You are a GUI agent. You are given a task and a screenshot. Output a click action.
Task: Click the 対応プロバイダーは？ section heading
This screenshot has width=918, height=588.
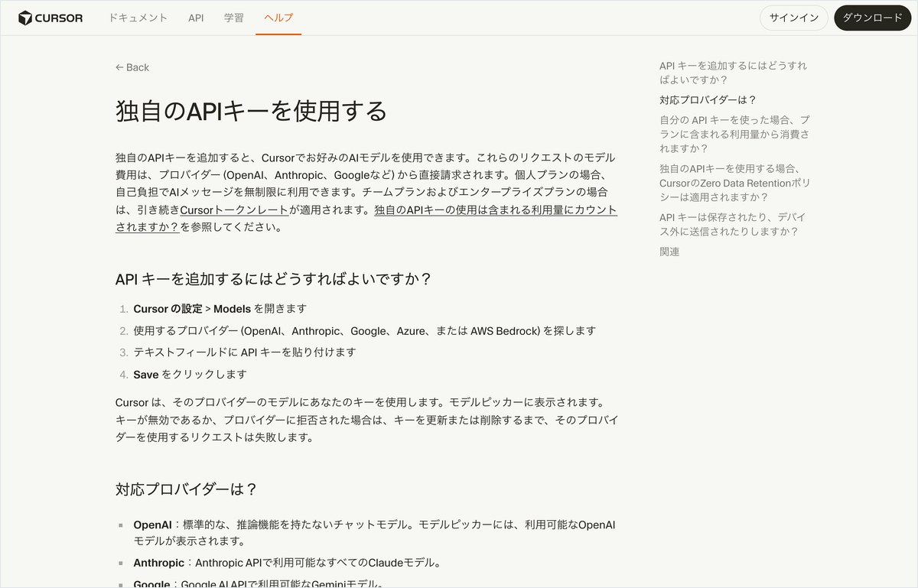point(187,489)
